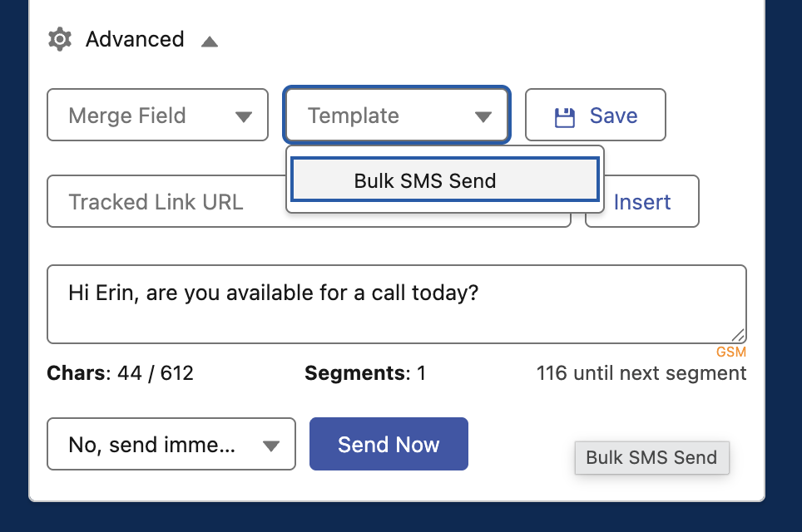Click the floppy disk icon on Save
The height and width of the screenshot is (532, 802).
coord(565,116)
